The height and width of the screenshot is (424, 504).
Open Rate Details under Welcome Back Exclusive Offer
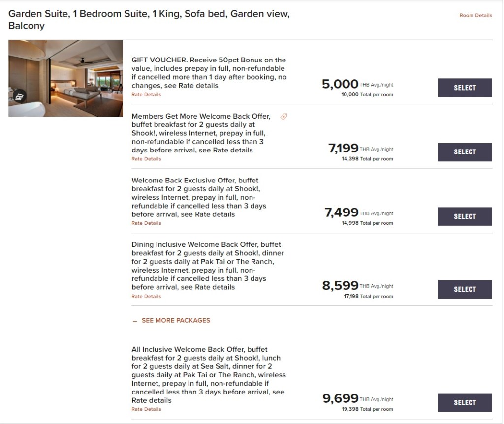pos(146,223)
